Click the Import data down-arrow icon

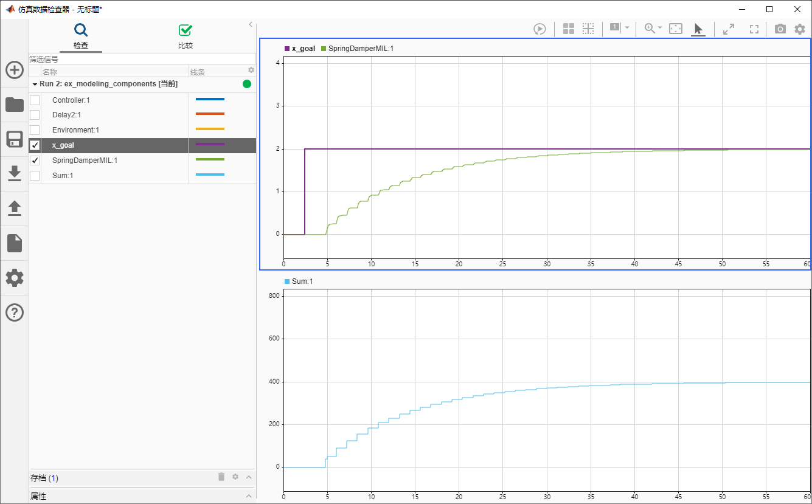tap(15, 174)
